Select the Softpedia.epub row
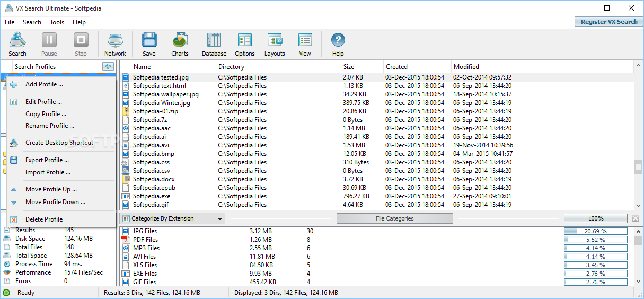Viewport: 644px width, 299px height. [x=377, y=188]
